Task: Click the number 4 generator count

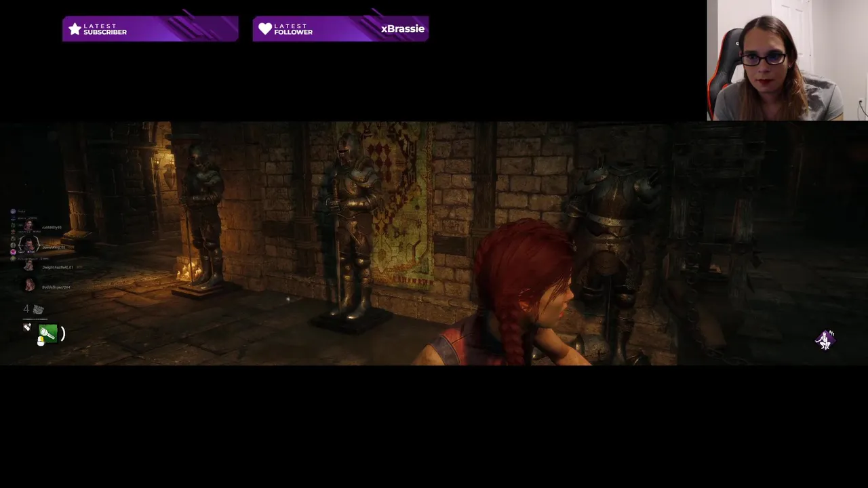Action: (x=26, y=309)
